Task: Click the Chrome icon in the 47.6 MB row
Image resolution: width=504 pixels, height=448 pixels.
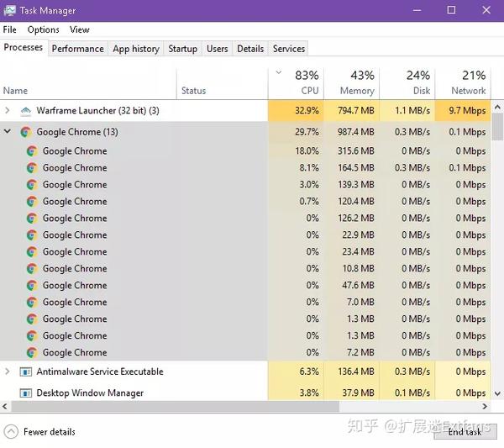Action: [x=32, y=285]
